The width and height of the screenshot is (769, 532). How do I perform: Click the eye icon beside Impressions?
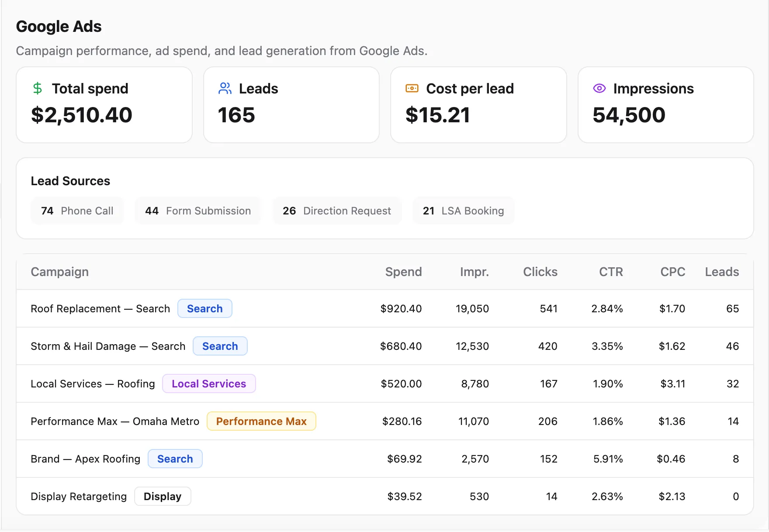pyautogui.click(x=599, y=89)
